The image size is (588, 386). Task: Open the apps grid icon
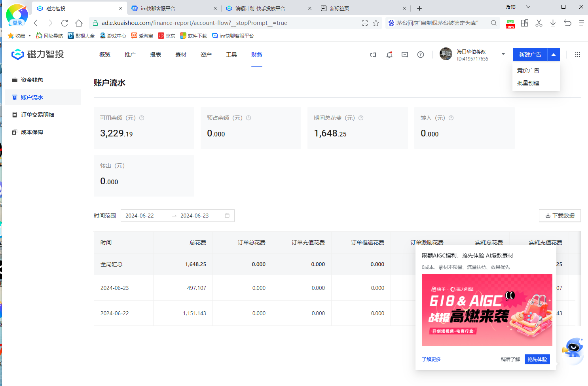pos(578,55)
